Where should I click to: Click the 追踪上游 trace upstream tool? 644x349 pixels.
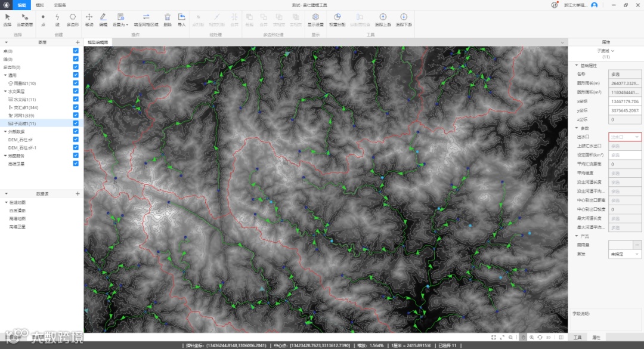tap(383, 19)
